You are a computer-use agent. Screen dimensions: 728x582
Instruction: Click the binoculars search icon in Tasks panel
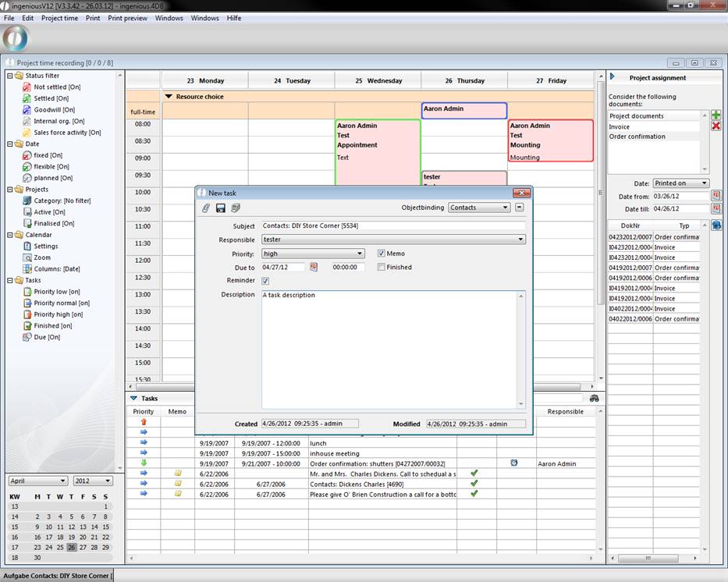point(594,399)
